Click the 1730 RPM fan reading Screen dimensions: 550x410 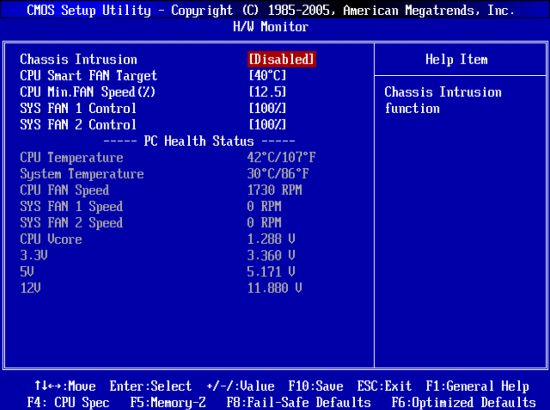[275, 190]
